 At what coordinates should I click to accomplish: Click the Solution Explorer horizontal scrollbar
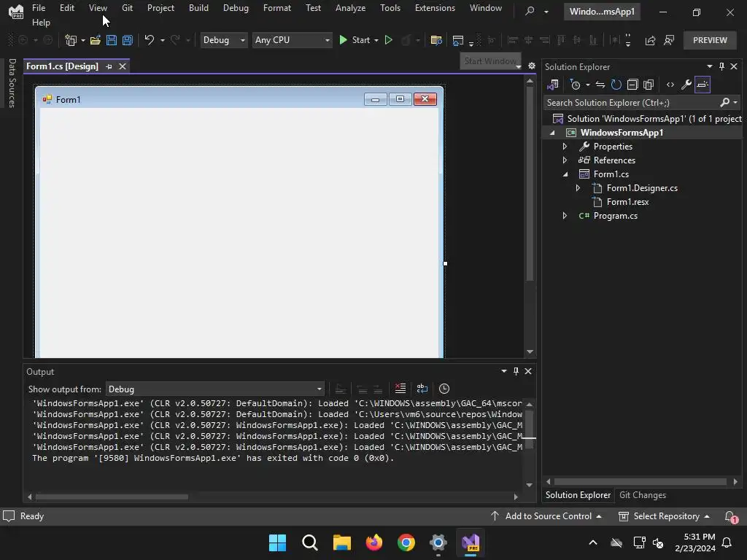640,481
